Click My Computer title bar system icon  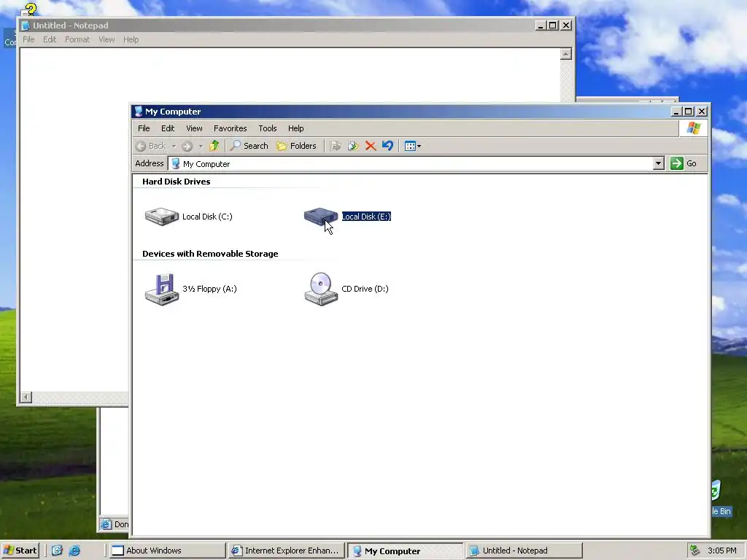pyautogui.click(x=139, y=112)
